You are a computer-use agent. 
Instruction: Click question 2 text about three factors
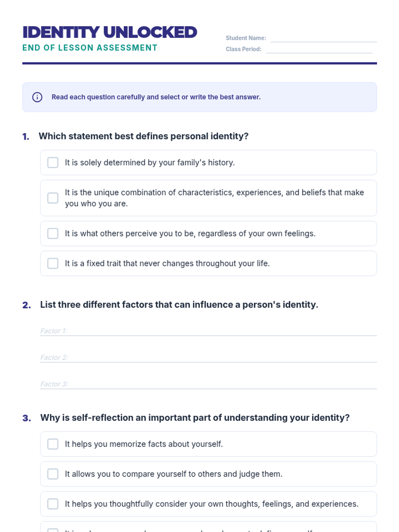[x=179, y=305]
